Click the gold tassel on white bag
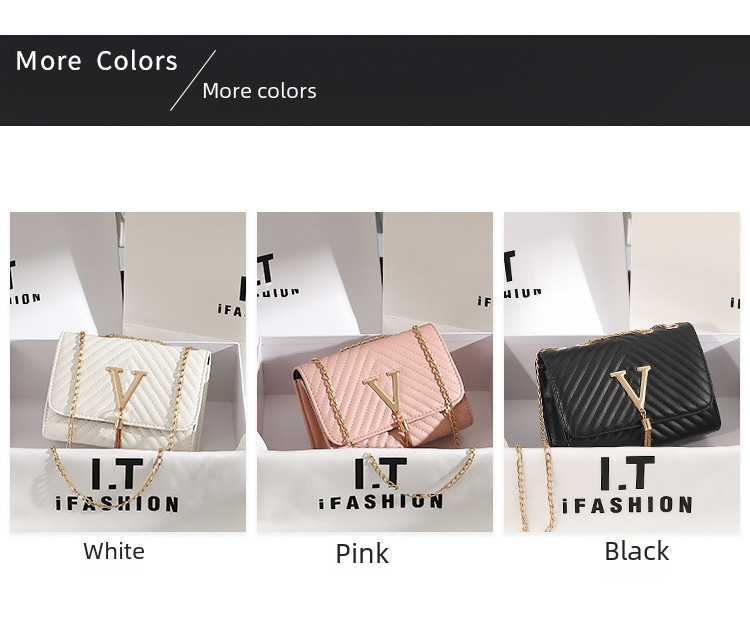Image resolution: width=750 pixels, height=629 pixels. [117, 430]
